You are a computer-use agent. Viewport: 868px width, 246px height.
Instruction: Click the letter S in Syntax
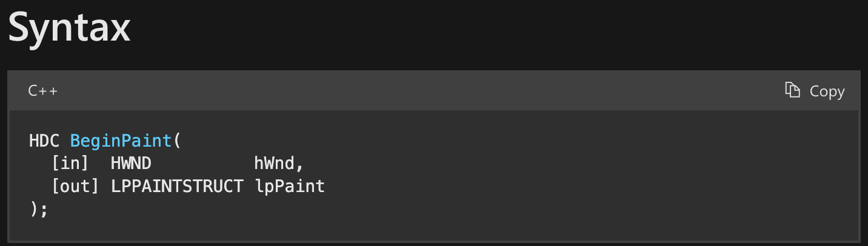tap(21, 27)
